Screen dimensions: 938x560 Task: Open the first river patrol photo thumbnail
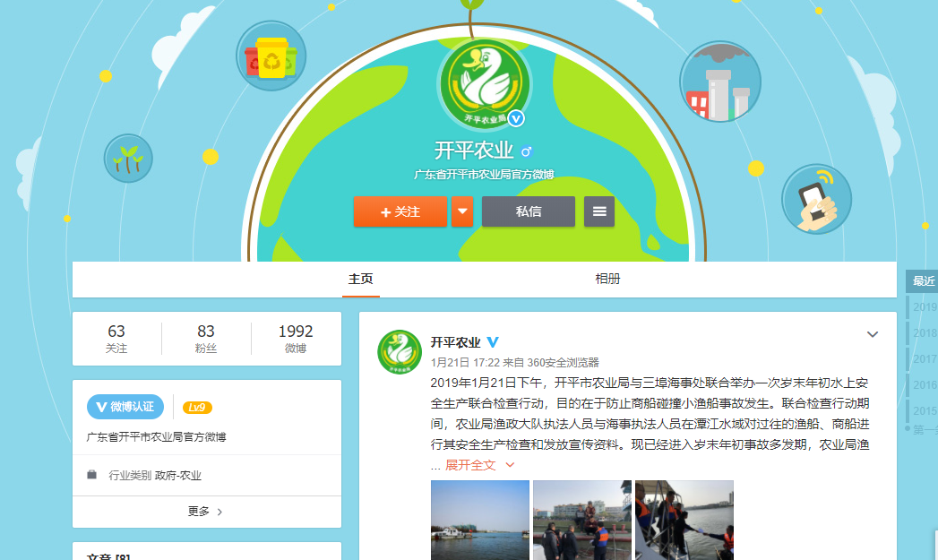[480, 521]
